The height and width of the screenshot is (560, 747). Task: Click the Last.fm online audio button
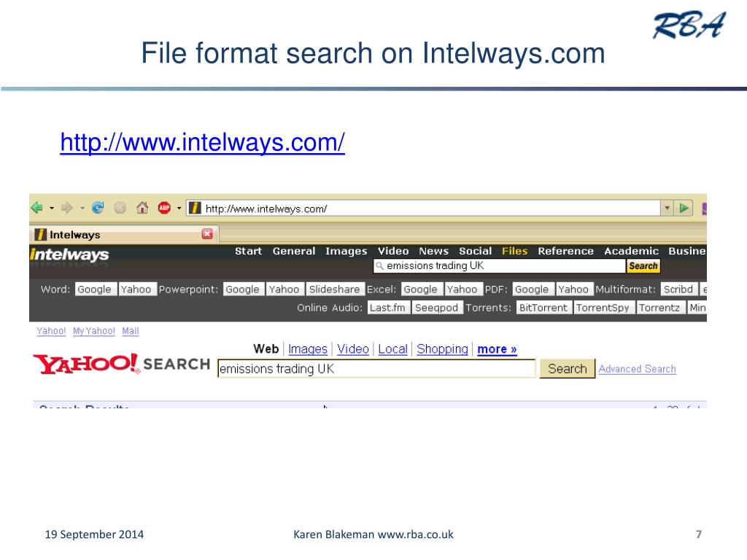tap(388, 308)
